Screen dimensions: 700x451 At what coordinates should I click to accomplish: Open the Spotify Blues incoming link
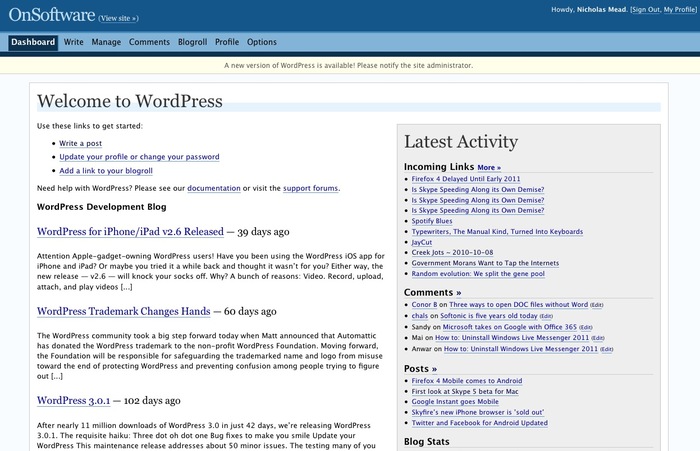432,221
